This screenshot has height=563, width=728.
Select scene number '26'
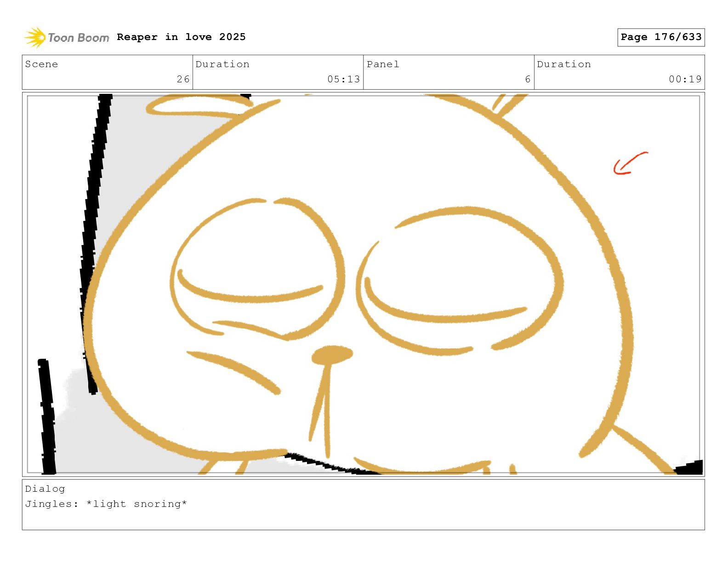[x=183, y=79]
